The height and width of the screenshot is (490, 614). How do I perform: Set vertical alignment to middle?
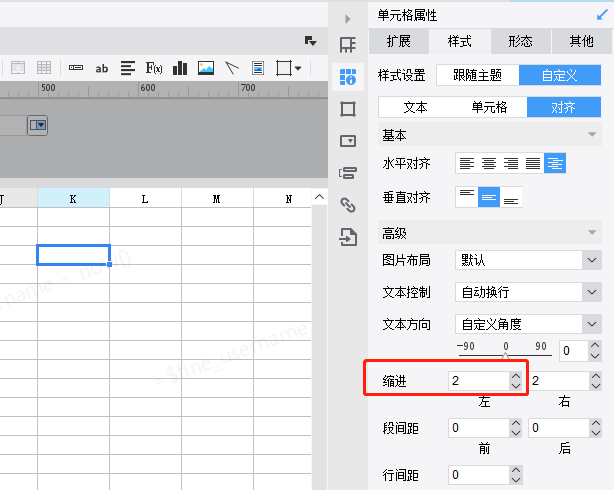click(x=489, y=197)
